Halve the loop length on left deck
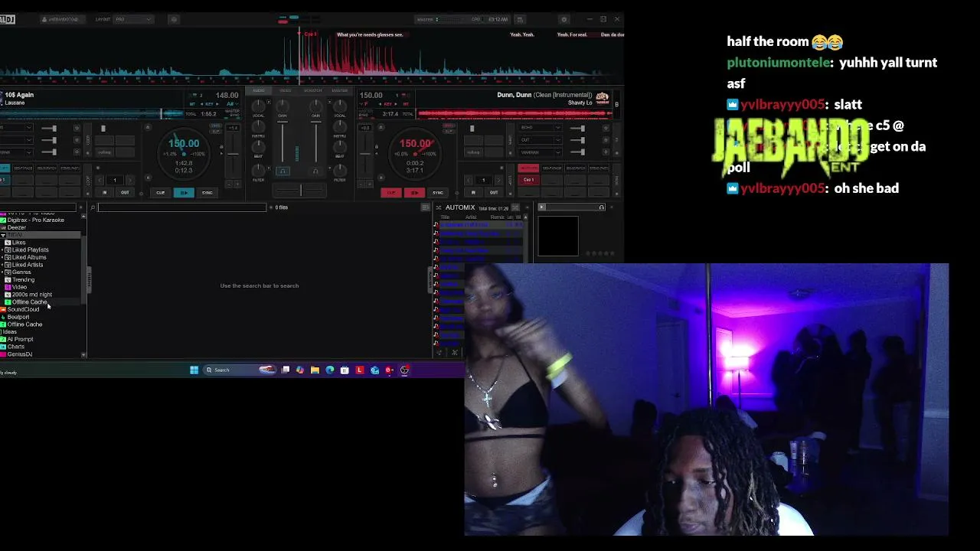The width and height of the screenshot is (980, 551). pos(100,180)
